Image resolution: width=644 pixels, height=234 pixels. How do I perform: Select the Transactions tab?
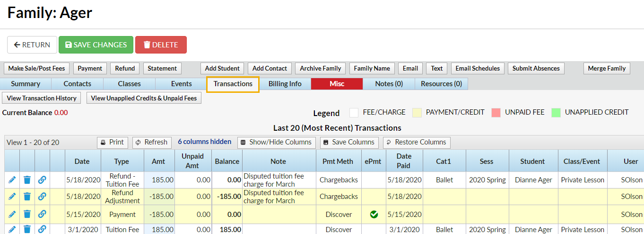[x=233, y=84]
